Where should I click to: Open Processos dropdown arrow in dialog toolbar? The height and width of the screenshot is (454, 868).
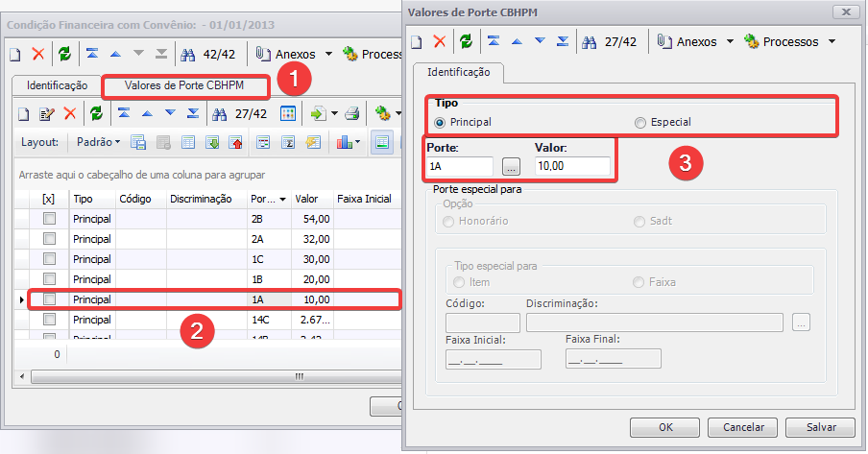tap(832, 41)
